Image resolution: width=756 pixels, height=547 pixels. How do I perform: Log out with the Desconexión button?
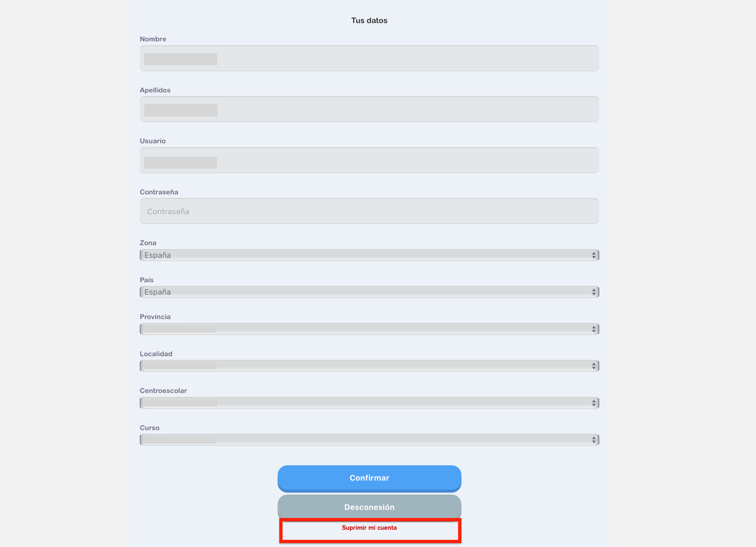369,507
